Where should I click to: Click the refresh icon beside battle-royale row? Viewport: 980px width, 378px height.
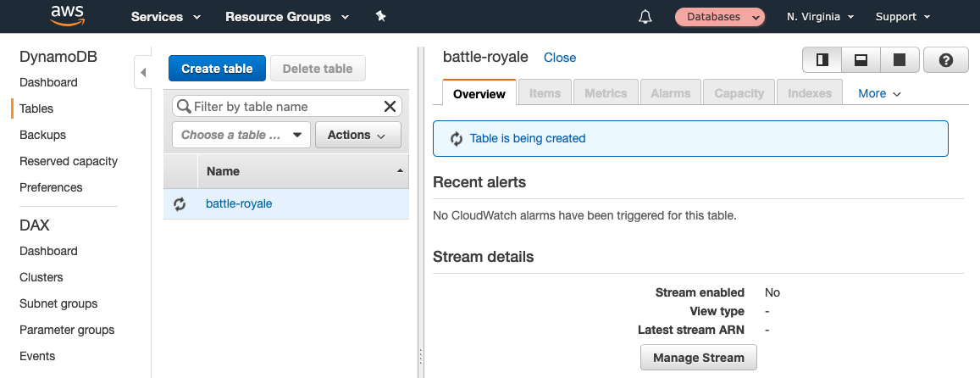coord(180,204)
